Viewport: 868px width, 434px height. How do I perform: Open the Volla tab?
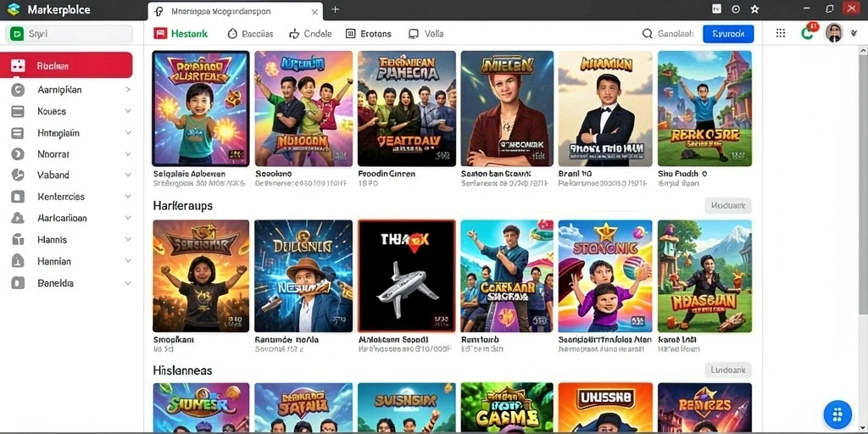click(426, 34)
